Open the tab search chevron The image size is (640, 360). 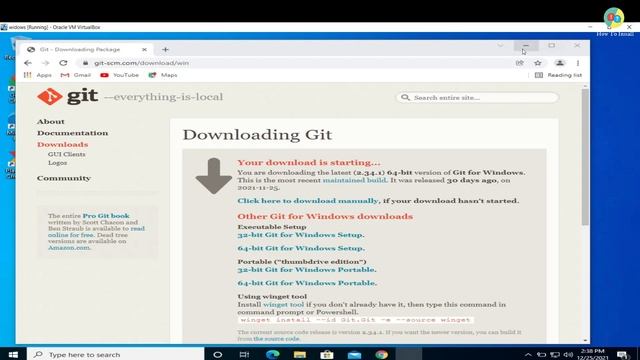500,45
